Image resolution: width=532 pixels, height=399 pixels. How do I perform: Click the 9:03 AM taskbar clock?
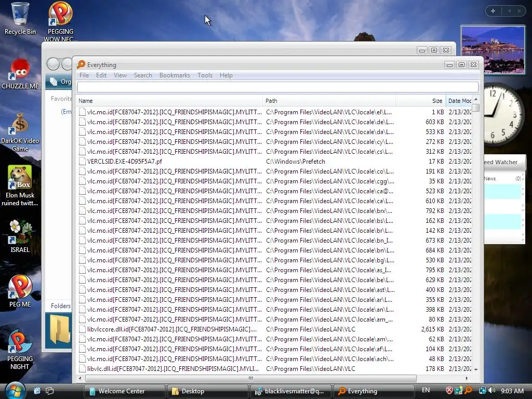(x=512, y=391)
